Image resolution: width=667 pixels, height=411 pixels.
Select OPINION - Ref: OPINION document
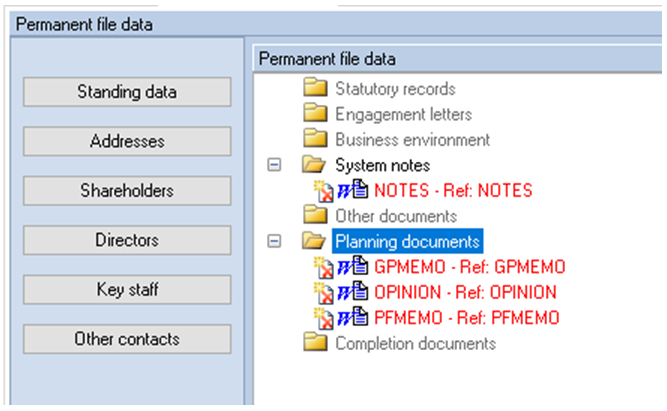tap(465, 292)
